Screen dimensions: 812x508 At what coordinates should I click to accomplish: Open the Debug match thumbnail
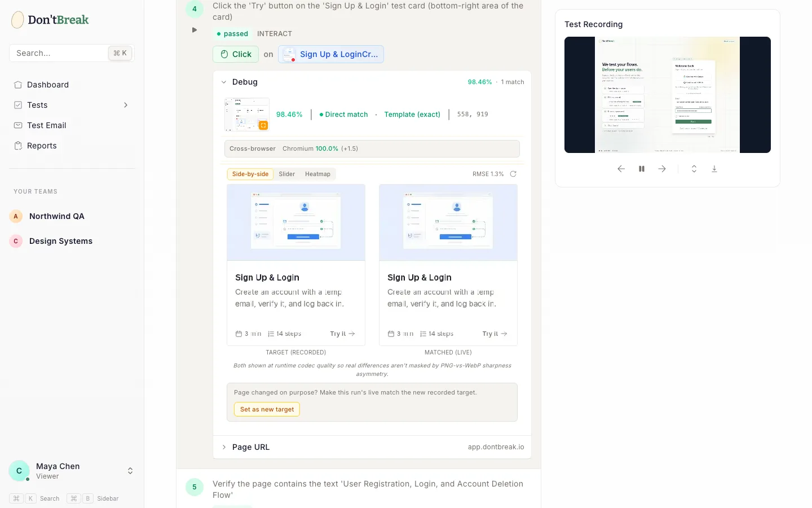pyautogui.click(x=247, y=115)
